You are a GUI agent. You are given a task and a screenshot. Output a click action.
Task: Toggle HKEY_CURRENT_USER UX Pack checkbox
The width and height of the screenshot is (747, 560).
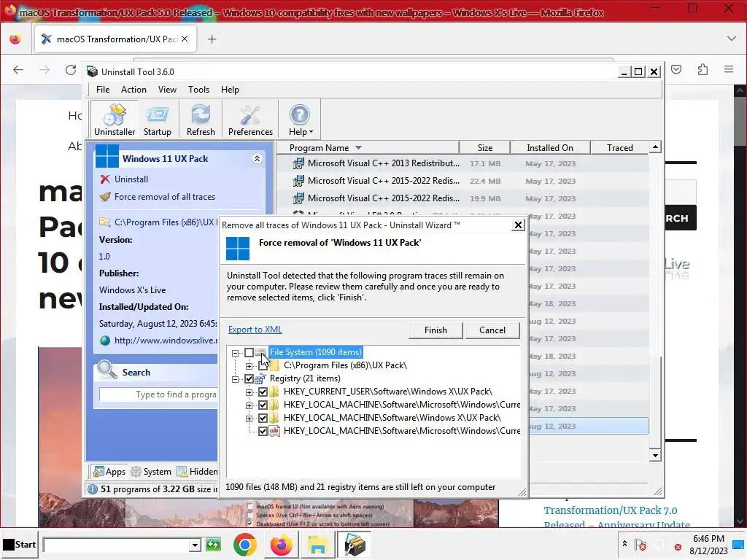[x=263, y=392]
